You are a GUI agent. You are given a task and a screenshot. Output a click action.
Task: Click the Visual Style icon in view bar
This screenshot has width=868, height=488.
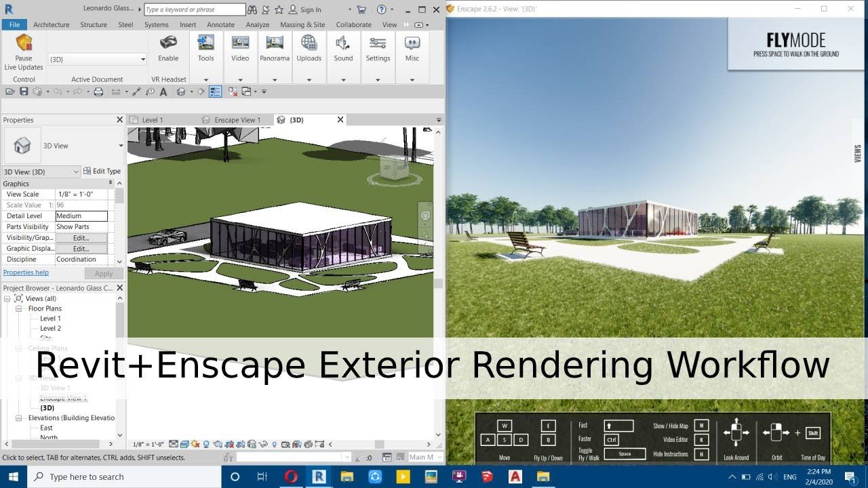tap(184, 445)
